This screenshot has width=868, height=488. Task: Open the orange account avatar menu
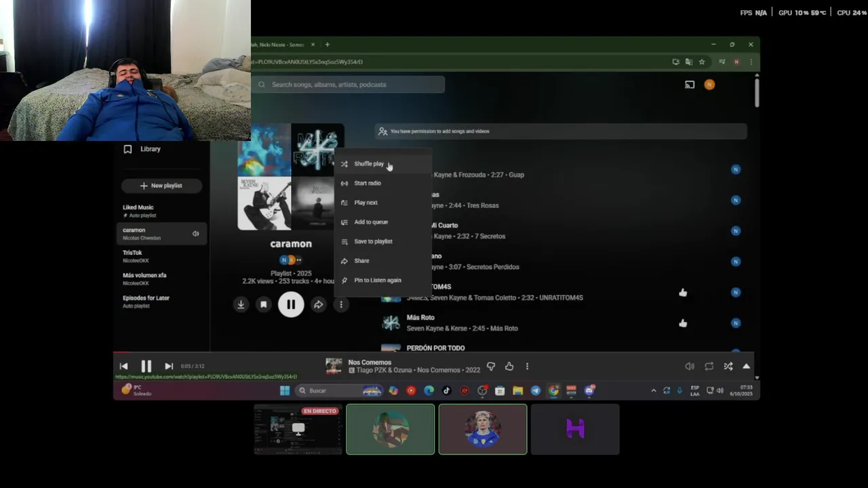pos(709,85)
